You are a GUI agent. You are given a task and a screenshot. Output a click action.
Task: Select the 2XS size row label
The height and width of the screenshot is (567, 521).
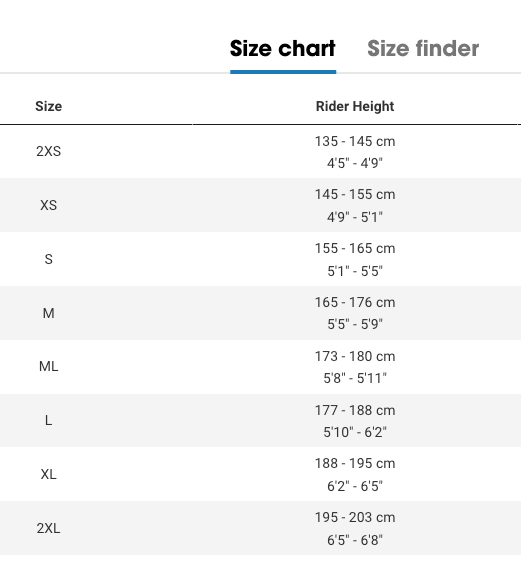(x=48, y=151)
